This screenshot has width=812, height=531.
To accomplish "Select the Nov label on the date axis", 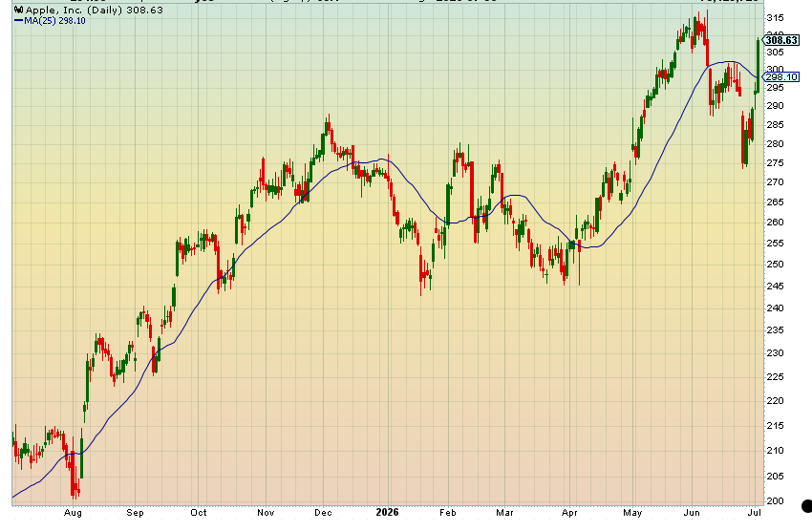I will tap(266, 513).
